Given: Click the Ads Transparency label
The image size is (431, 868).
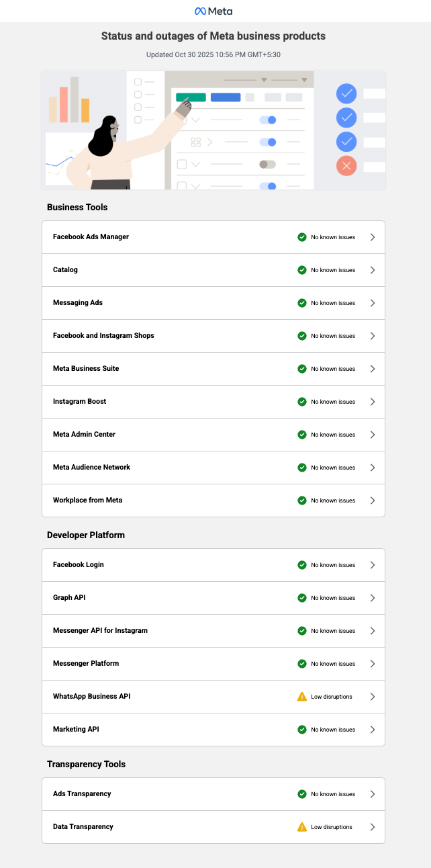Looking at the screenshot, I should click(x=82, y=794).
